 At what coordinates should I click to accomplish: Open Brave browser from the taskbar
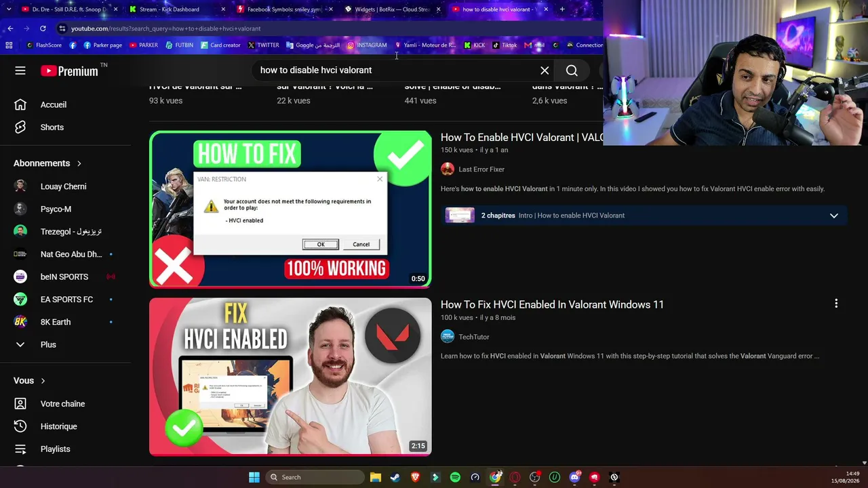coord(415,477)
